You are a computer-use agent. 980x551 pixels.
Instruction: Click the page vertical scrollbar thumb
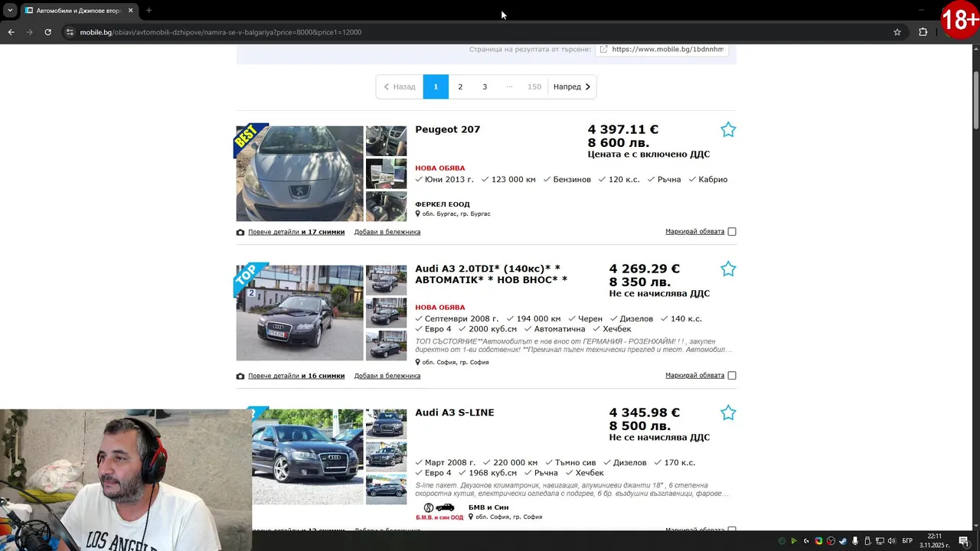976,101
